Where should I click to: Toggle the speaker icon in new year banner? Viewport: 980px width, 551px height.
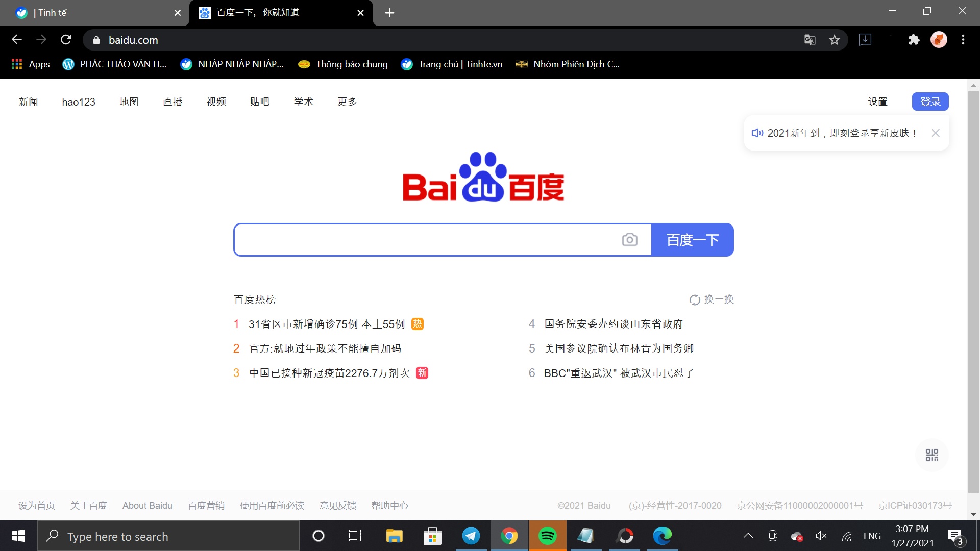(757, 133)
